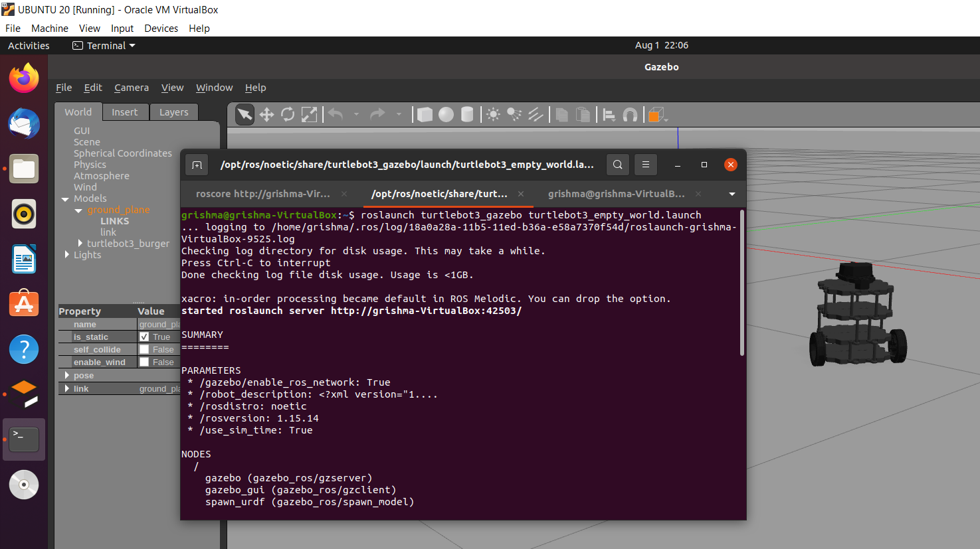Image resolution: width=980 pixels, height=549 pixels.
Task: Add a cylinder to the scene
Action: pos(467,114)
